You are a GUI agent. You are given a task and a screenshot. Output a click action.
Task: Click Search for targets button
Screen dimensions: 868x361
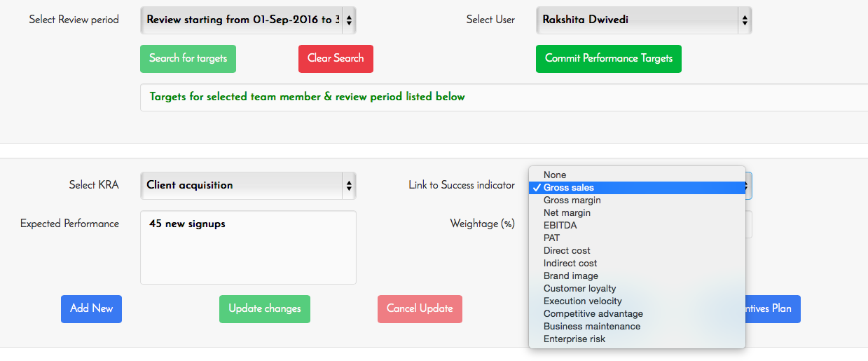tap(188, 59)
